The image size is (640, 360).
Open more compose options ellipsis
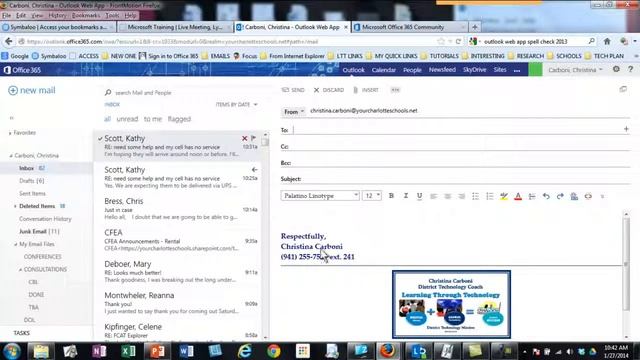click(395, 90)
